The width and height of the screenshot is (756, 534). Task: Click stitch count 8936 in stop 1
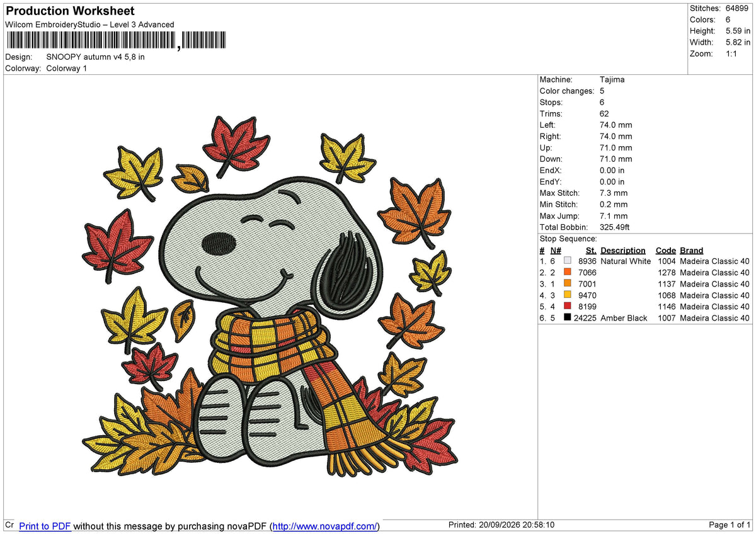[x=587, y=261]
